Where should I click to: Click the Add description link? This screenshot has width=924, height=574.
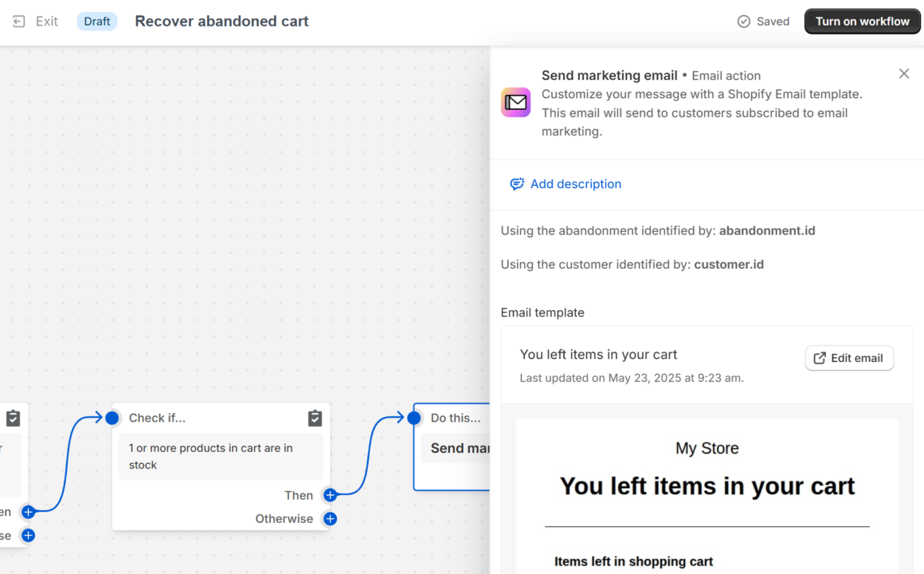tap(575, 184)
